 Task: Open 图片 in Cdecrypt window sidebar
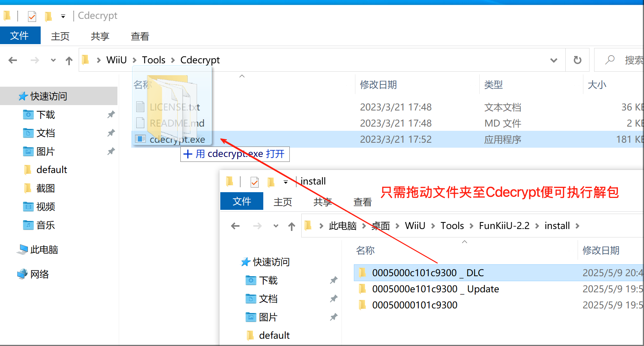[x=46, y=151]
